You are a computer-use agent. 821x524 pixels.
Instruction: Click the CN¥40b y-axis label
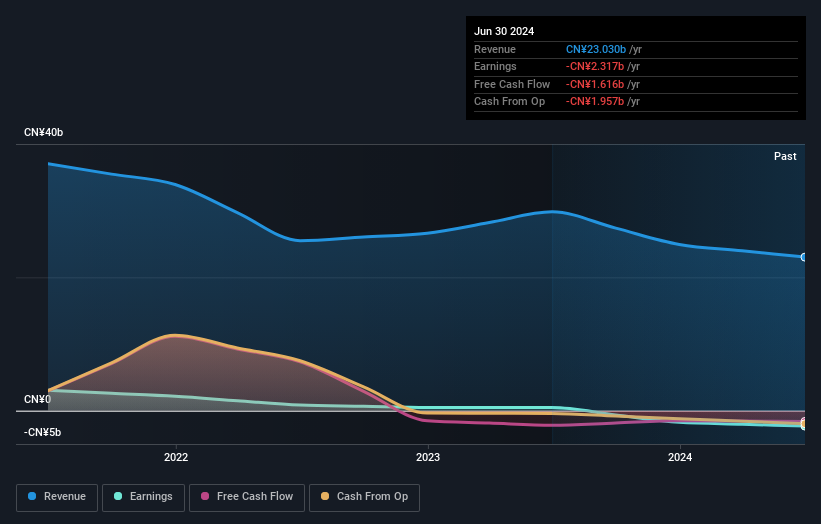click(43, 132)
